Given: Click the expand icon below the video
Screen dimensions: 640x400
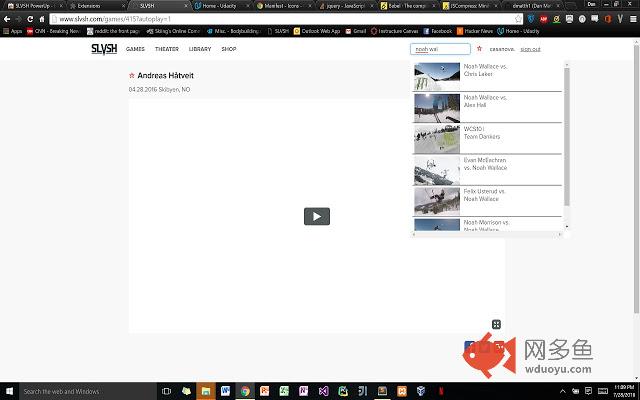Looking at the screenshot, I should 496,324.
